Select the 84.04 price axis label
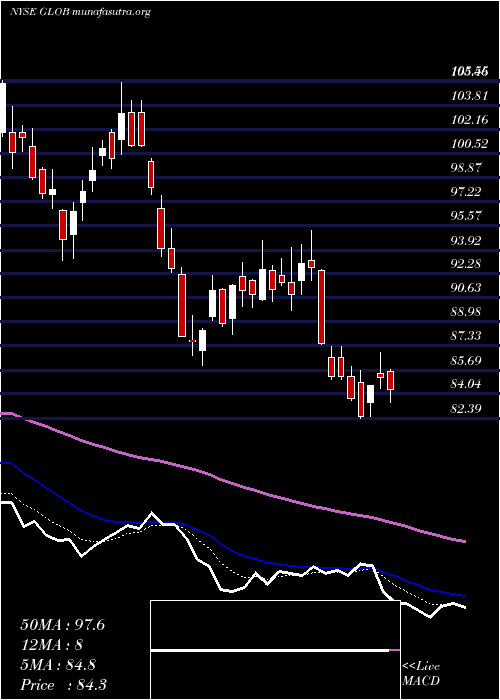 click(466, 383)
